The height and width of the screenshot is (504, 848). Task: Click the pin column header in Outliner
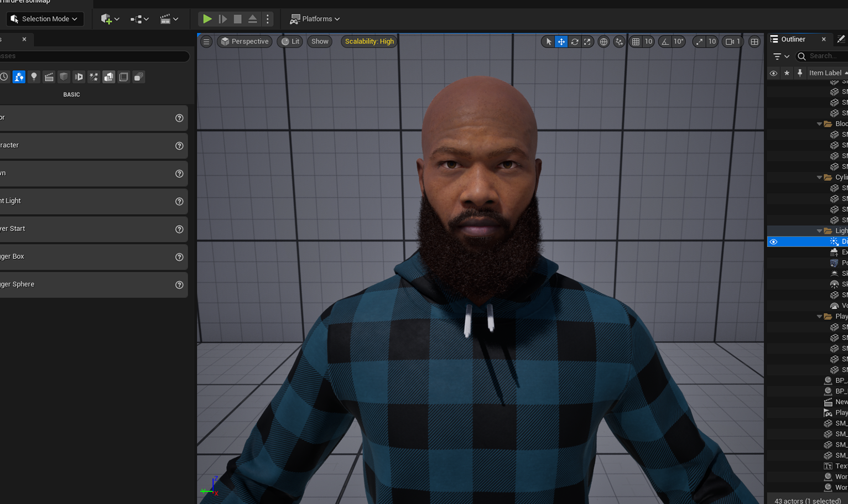click(799, 73)
